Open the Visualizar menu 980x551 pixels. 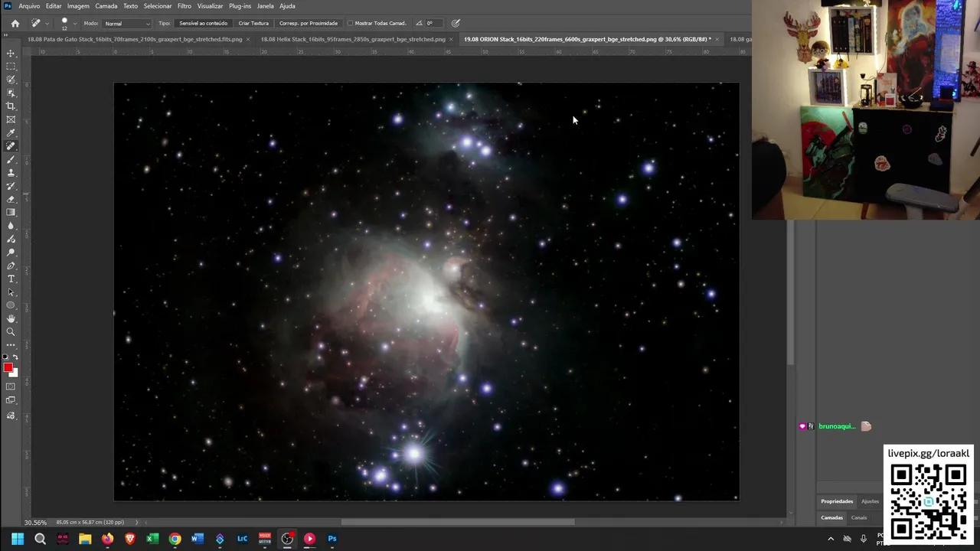(x=210, y=6)
